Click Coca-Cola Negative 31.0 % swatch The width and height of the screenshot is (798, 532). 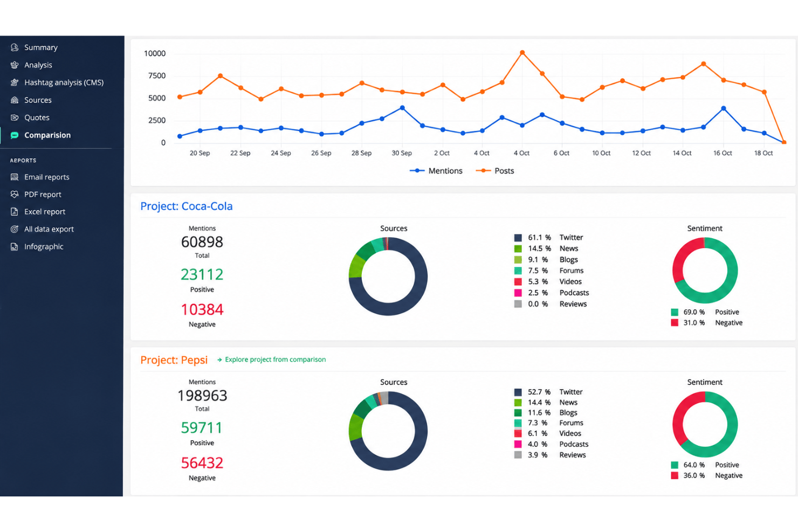coord(675,323)
